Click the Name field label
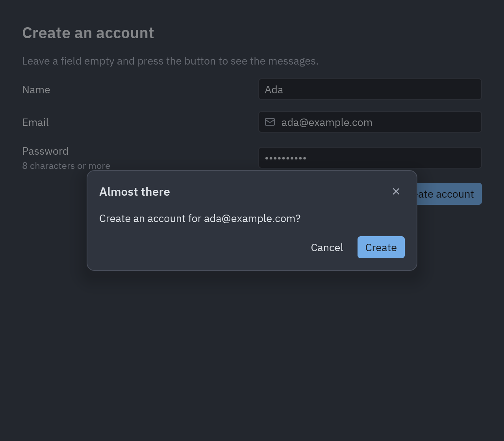This screenshot has height=441, width=504. tap(36, 90)
